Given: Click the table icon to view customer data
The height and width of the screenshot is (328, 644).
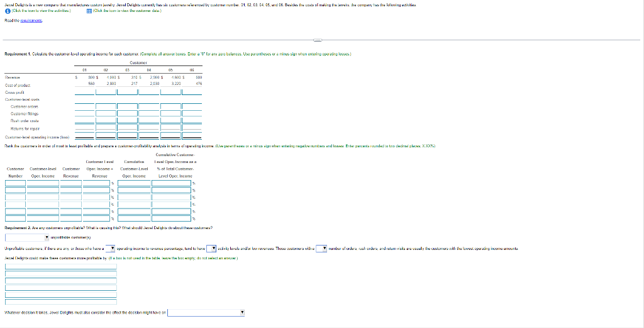Looking at the screenshot, I should [89, 11].
